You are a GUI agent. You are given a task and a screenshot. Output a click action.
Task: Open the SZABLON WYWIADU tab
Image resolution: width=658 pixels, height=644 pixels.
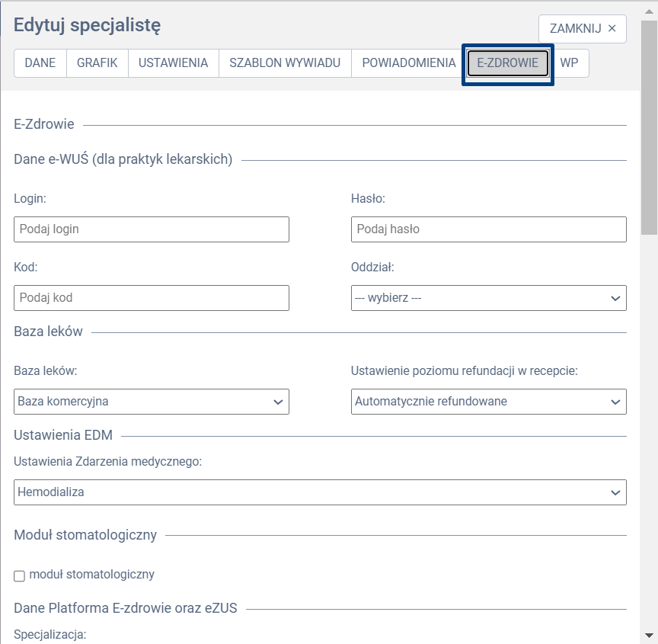285,63
